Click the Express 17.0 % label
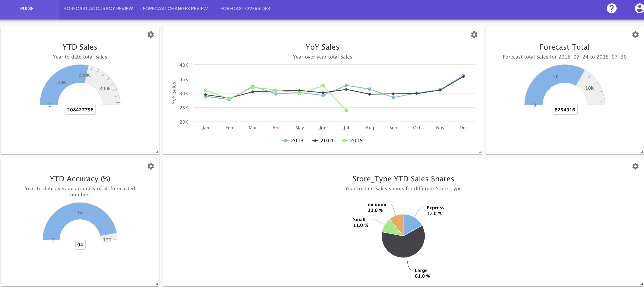Image resolution: width=644 pixels, height=287 pixels. click(x=435, y=211)
